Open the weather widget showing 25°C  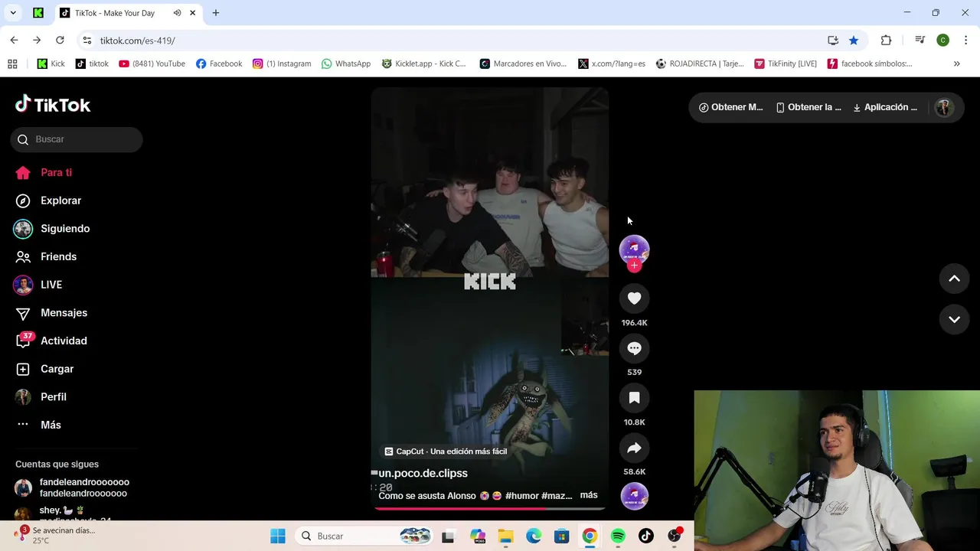click(55, 535)
